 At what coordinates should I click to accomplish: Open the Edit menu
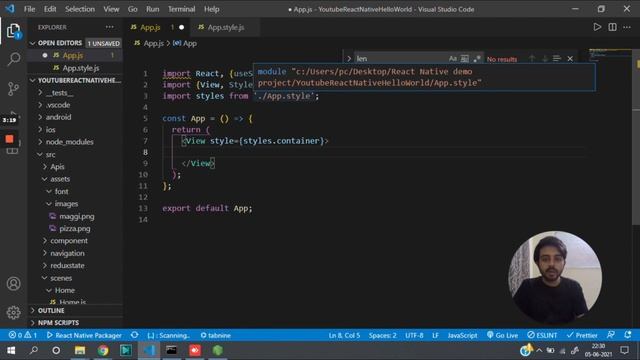50,9
